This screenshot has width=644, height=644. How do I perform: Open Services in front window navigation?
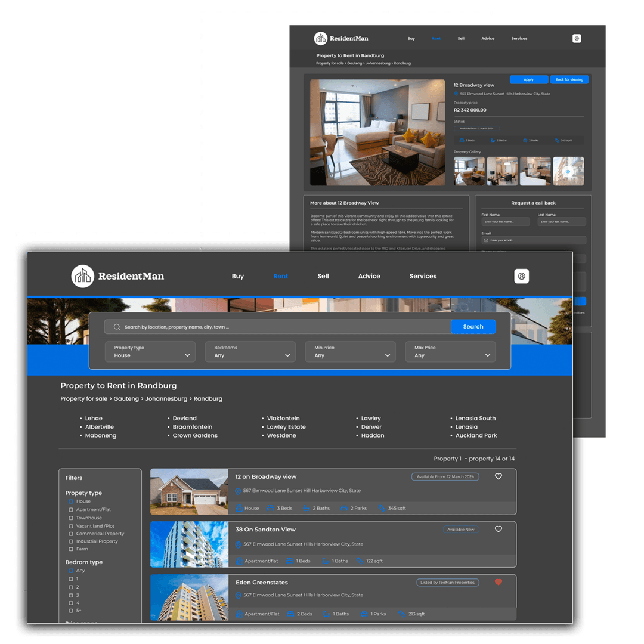click(x=423, y=277)
